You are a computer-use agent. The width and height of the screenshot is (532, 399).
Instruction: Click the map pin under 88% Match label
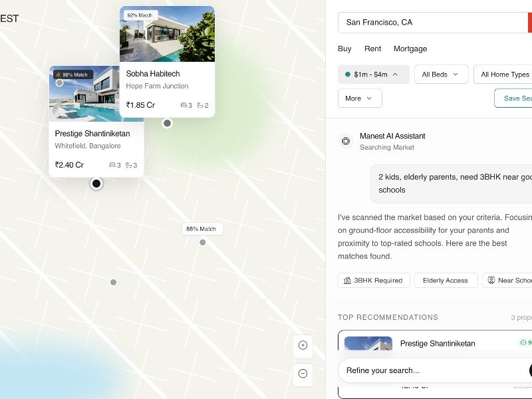(203, 242)
